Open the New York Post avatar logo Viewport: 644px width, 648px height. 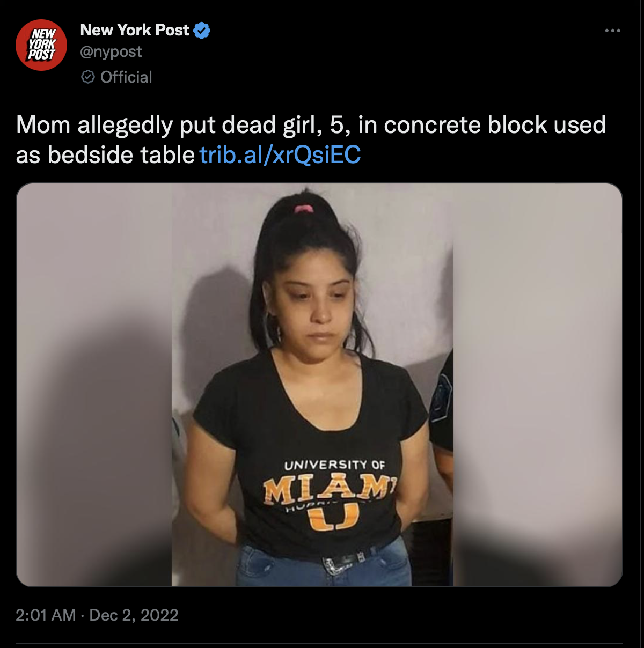click(41, 45)
